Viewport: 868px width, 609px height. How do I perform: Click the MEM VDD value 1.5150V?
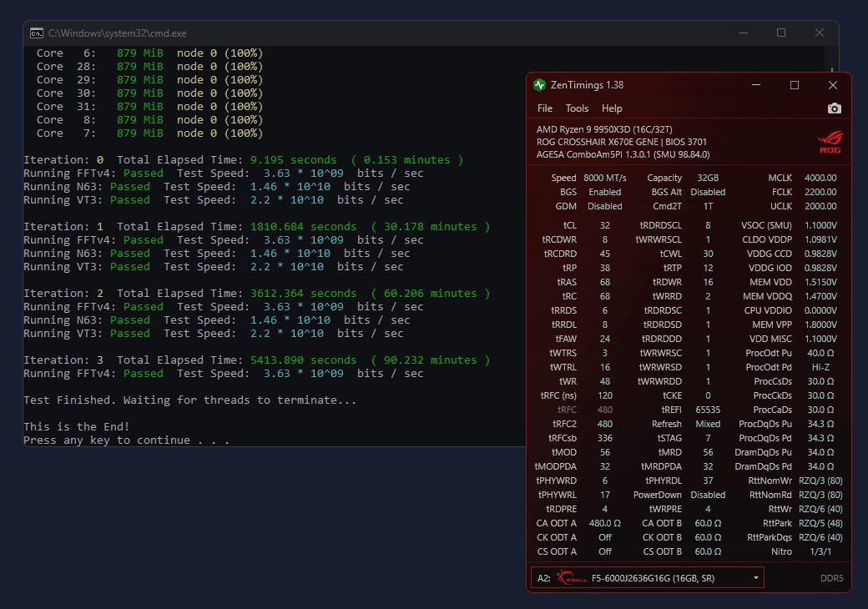820,282
